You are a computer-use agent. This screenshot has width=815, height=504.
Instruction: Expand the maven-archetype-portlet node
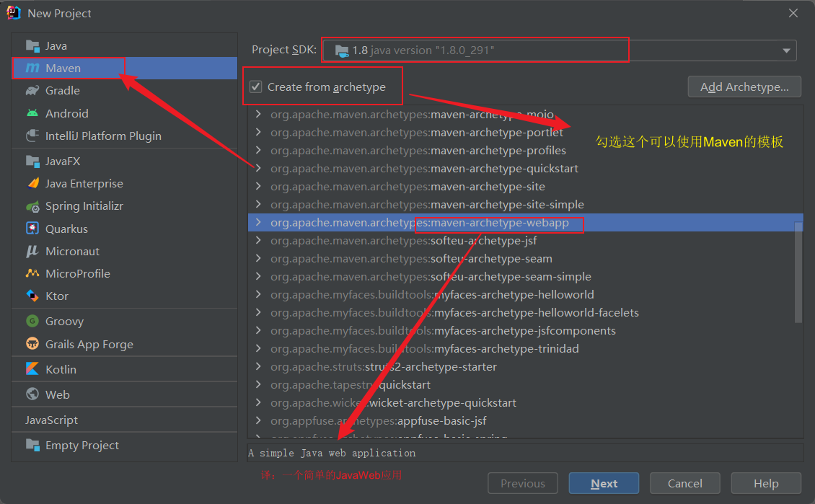coord(258,133)
